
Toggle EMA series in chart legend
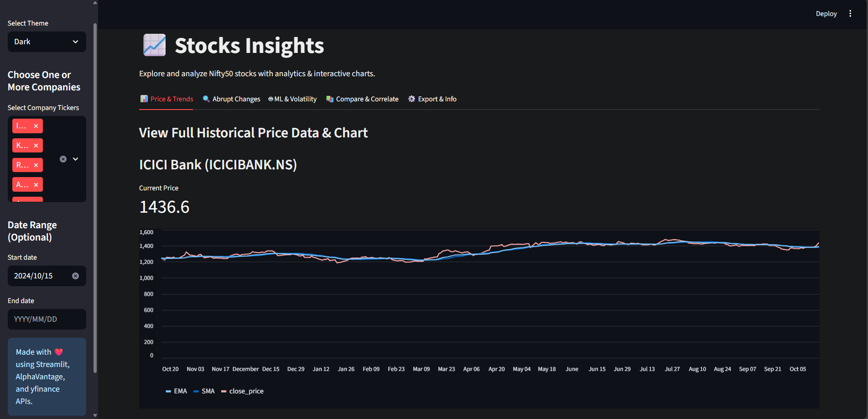click(177, 391)
